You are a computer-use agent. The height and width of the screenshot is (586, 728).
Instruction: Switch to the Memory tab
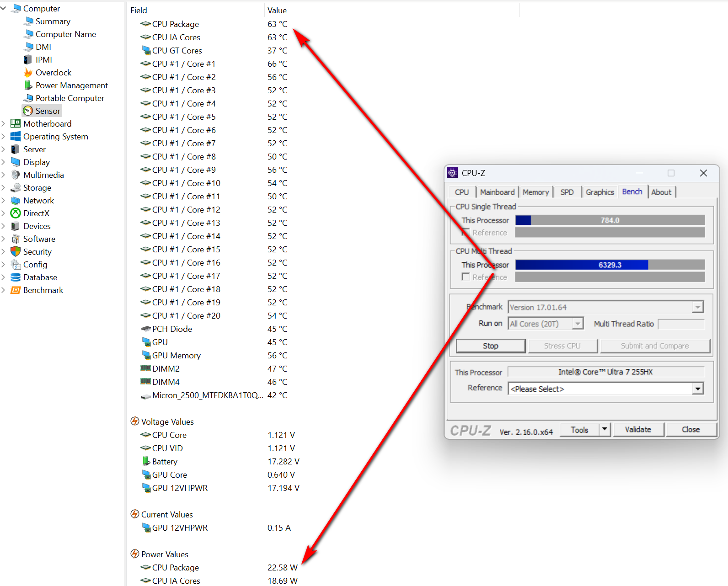tap(535, 192)
